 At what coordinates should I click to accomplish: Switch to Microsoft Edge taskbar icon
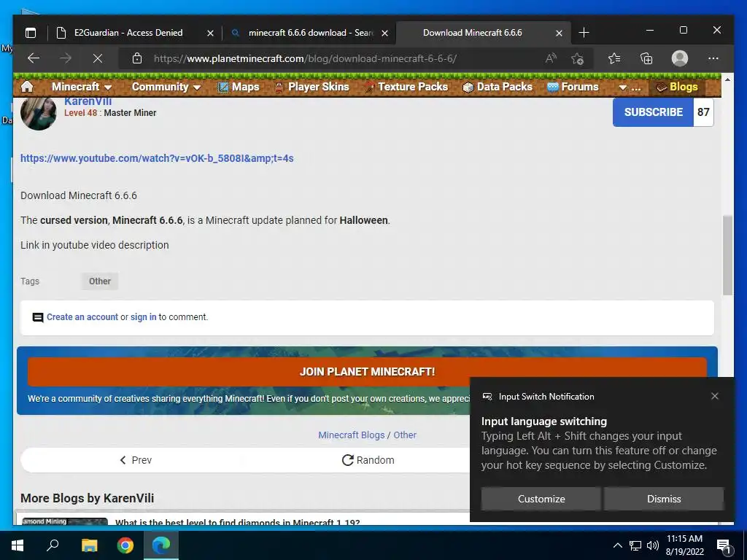tap(161, 545)
